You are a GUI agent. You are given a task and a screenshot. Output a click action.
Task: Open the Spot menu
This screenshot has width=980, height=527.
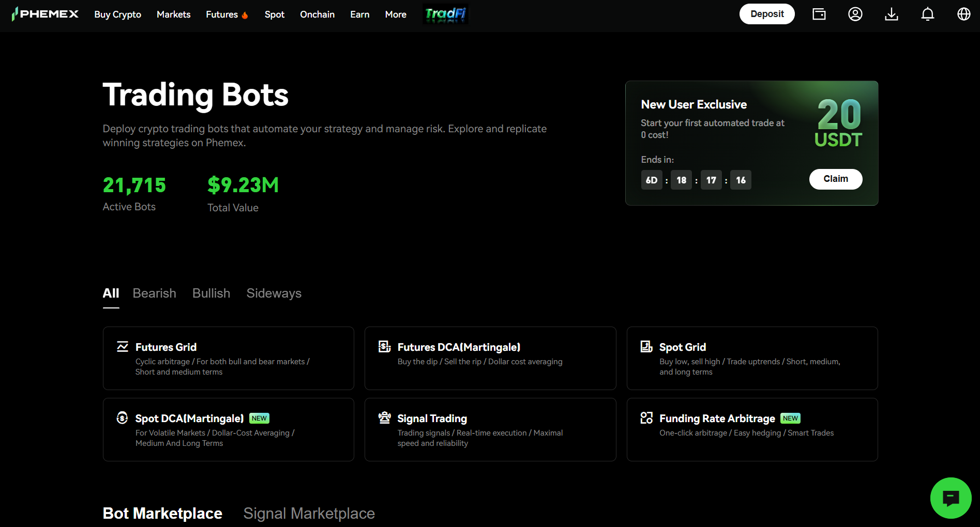click(x=275, y=14)
